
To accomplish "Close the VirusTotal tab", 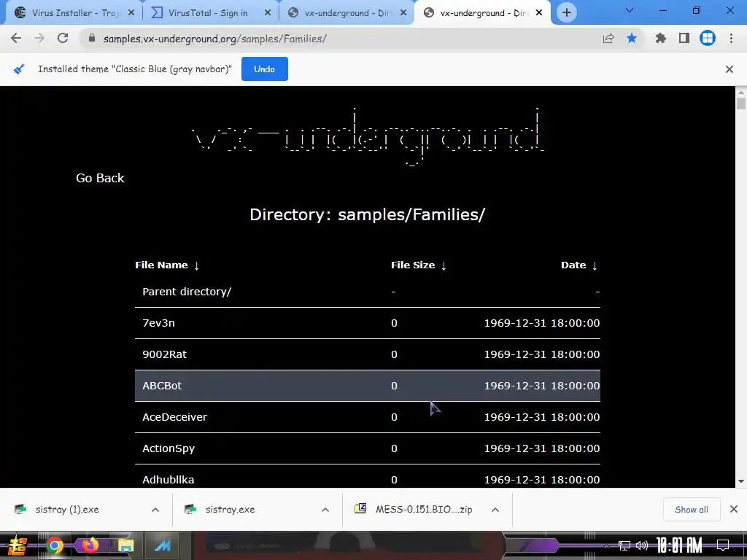I will (x=268, y=13).
